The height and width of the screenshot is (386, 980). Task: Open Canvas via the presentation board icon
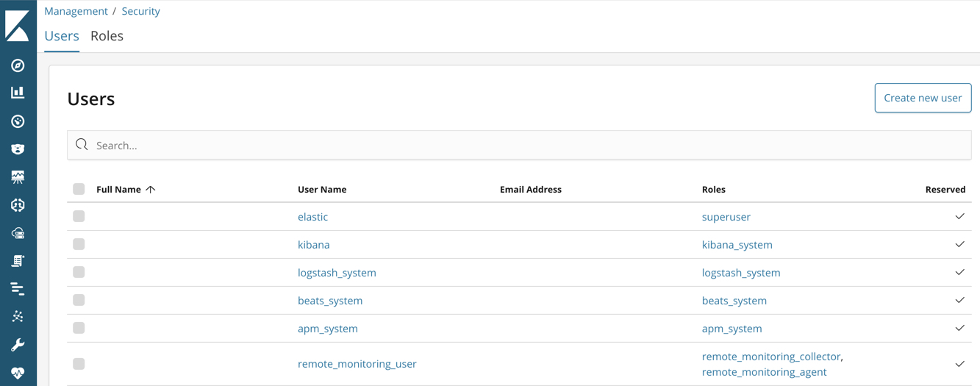[x=18, y=177]
